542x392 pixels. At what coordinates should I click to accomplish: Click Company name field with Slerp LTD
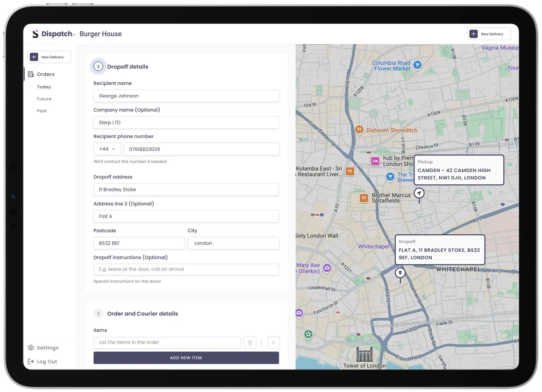(x=186, y=123)
